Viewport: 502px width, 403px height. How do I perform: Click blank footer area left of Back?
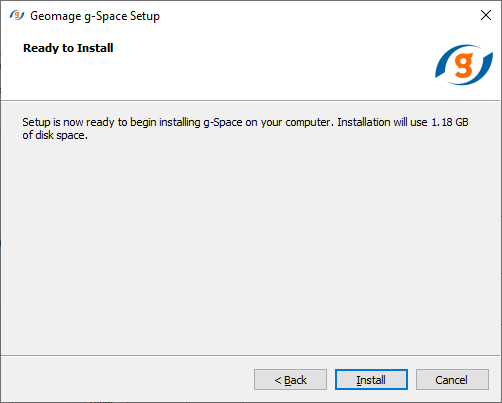tap(127, 379)
